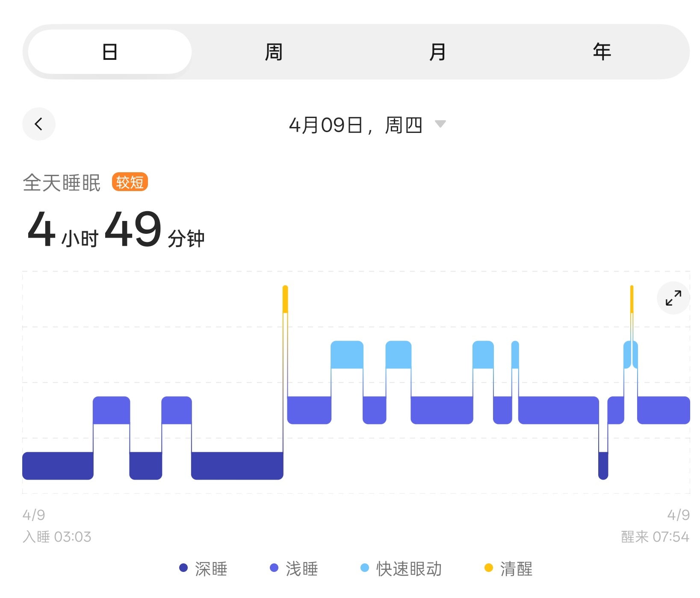Switch to the 周 (week) tab

272,50
